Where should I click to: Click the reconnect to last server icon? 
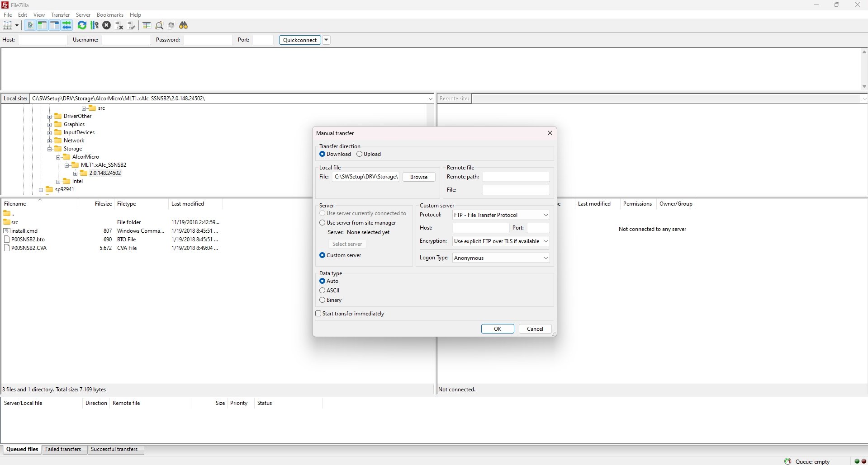pyautogui.click(x=132, y=25)
